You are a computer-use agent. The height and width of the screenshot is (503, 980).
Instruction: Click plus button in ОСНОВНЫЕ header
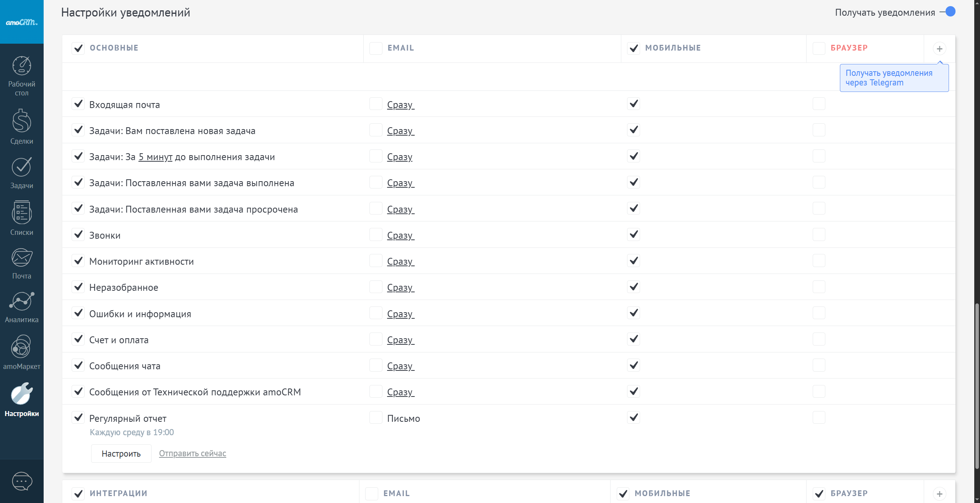pyautogui.click(x=939, y=49)
